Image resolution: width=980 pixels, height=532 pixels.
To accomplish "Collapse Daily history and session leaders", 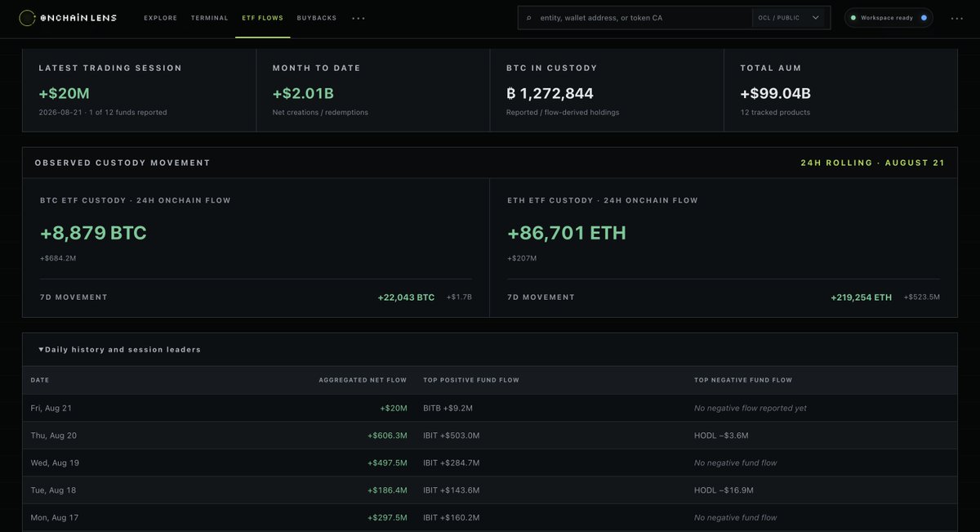I will 119,350.
